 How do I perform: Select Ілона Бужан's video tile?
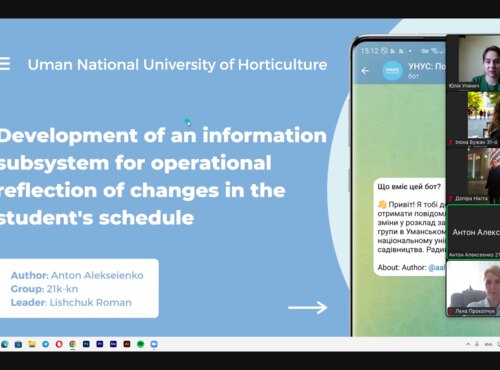(473, 119)
